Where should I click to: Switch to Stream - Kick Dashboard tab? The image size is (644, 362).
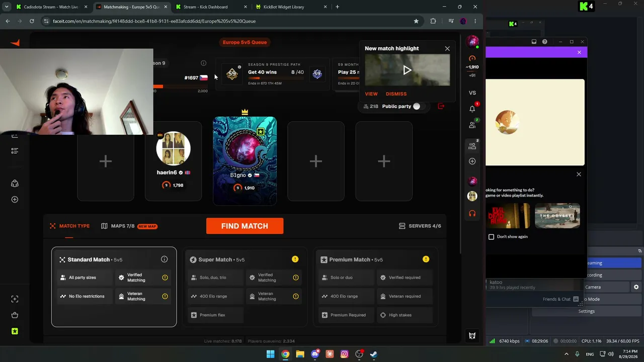pos(210,7)
